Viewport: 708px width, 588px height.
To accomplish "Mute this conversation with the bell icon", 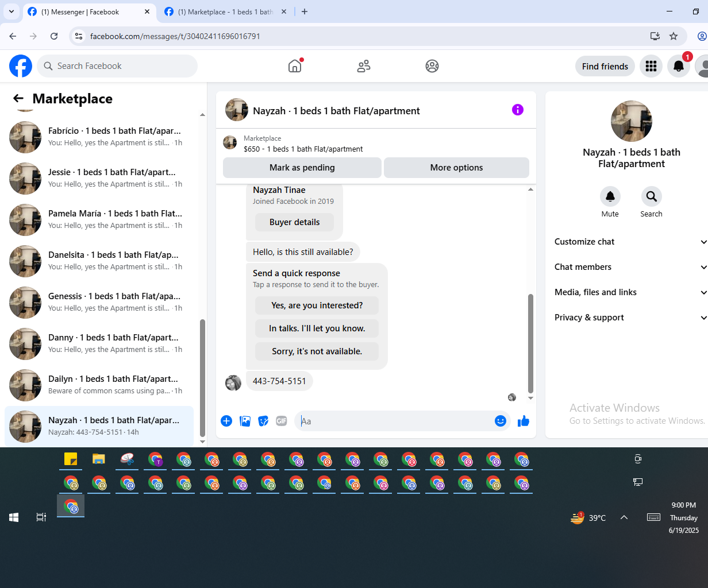I will pyautogui.click(x=610, y=196).
